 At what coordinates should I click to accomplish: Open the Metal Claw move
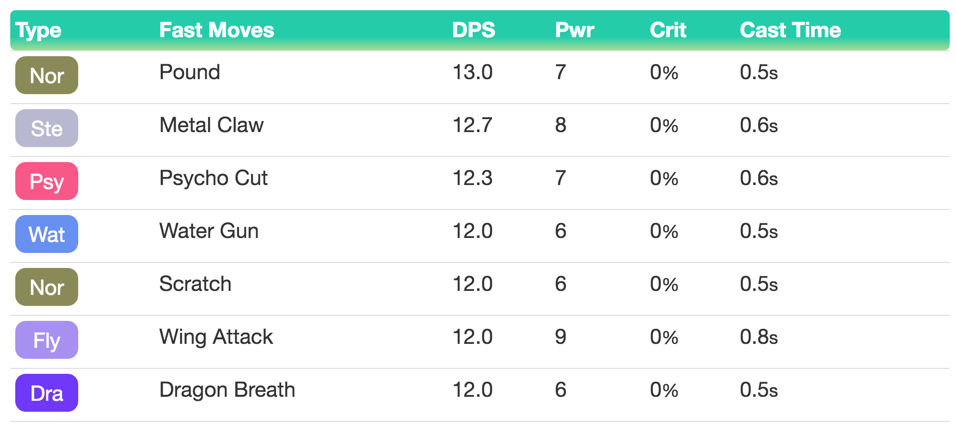[x=211, y=125]
